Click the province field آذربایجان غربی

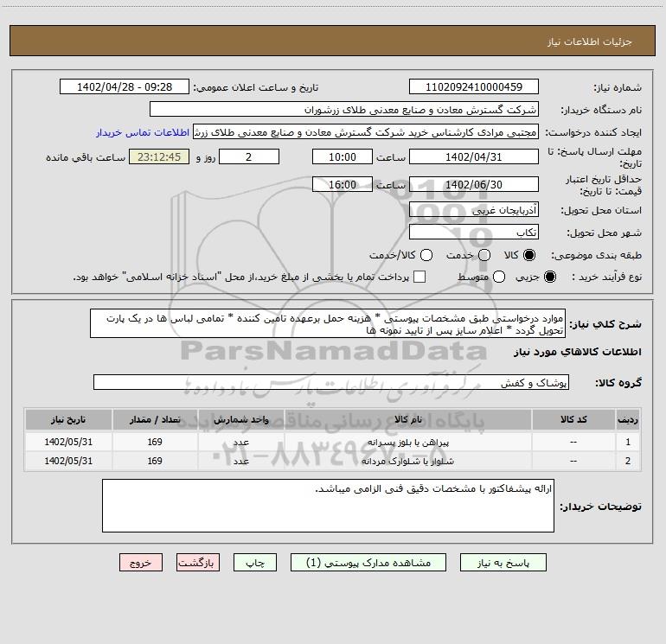[x=474, y=209]
